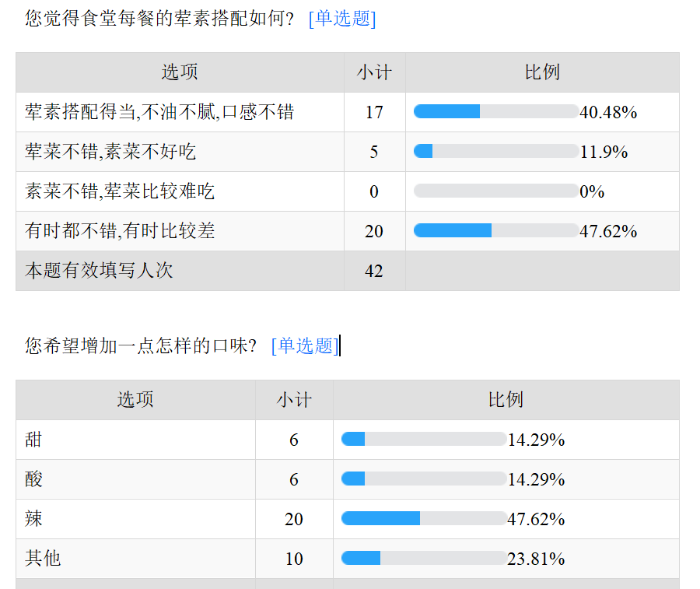Click the 11.9% progress bar
This screenshot has height=589, width=700.
495,152
